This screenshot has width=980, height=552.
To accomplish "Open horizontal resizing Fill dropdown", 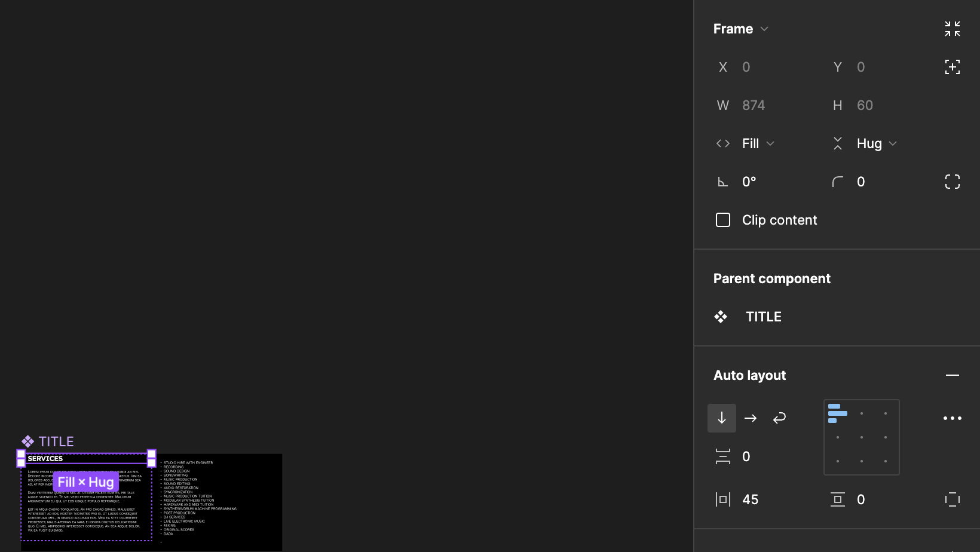I will [x=758, y=143].
